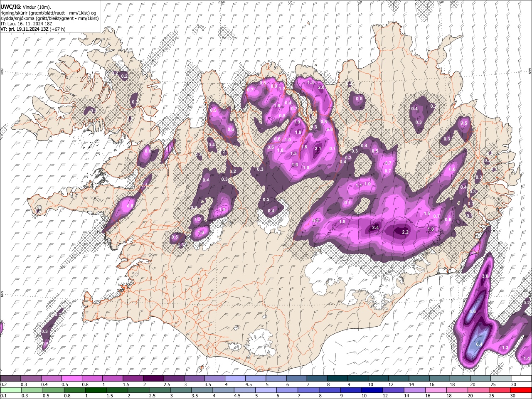Select the light pink 16 swatch in lower legend
532x399 pixels.
(x=436, y=390)
